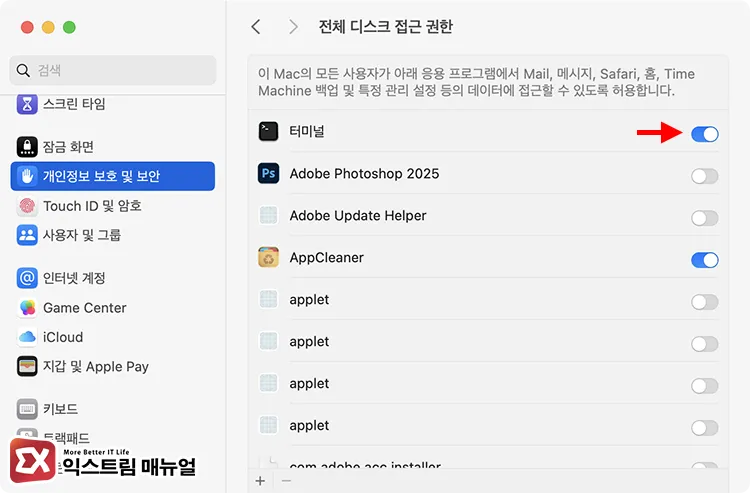
Task: Click the Game Center bubbles icon
Action: point(27,308)
